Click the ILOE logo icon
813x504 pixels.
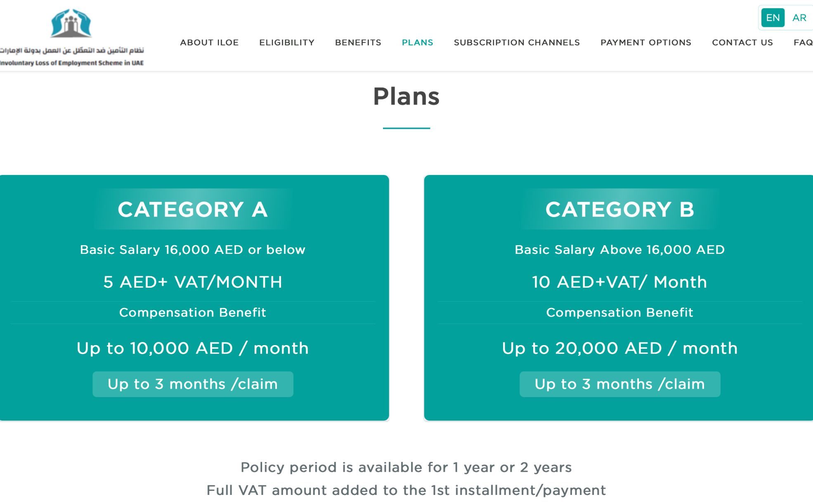click(70, 23)
